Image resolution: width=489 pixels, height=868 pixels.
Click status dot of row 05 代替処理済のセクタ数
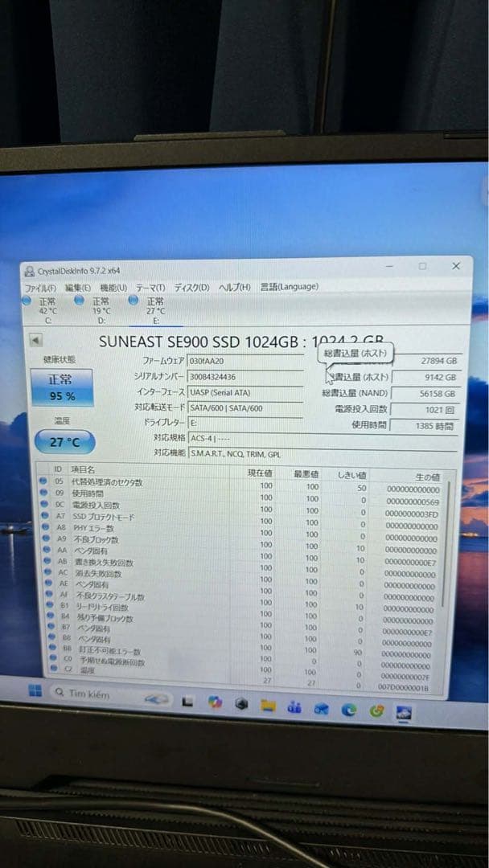tap(43, 481)
